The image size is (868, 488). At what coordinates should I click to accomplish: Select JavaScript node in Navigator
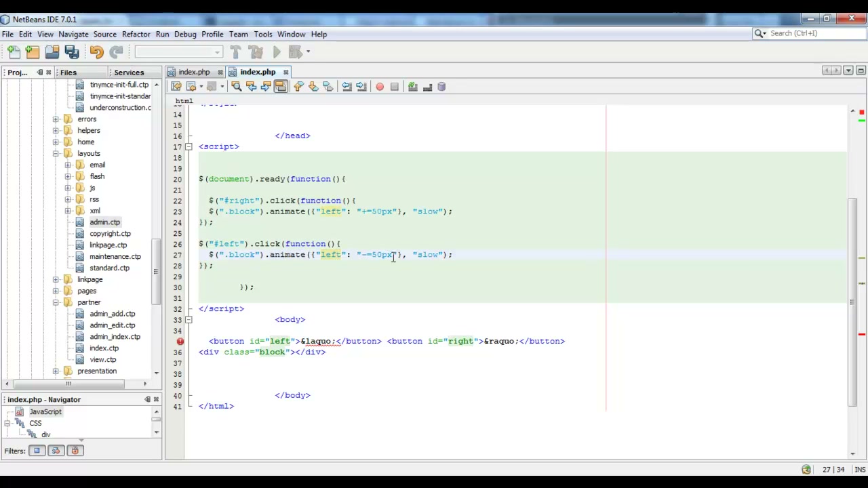45,412
